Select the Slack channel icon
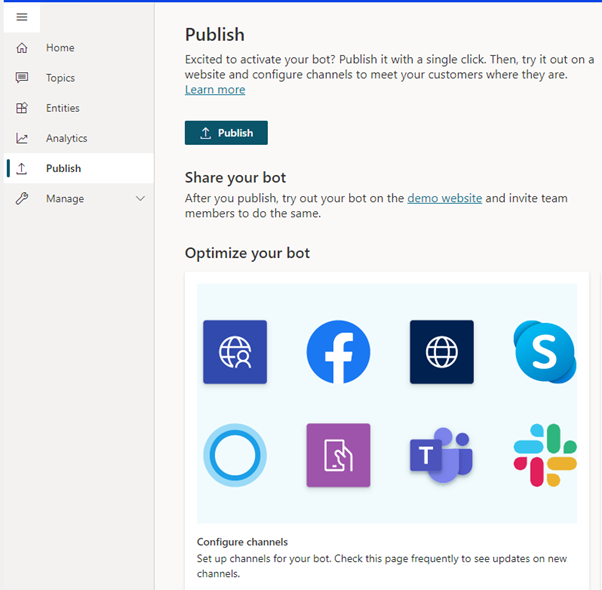 click(x=545, y=455)
